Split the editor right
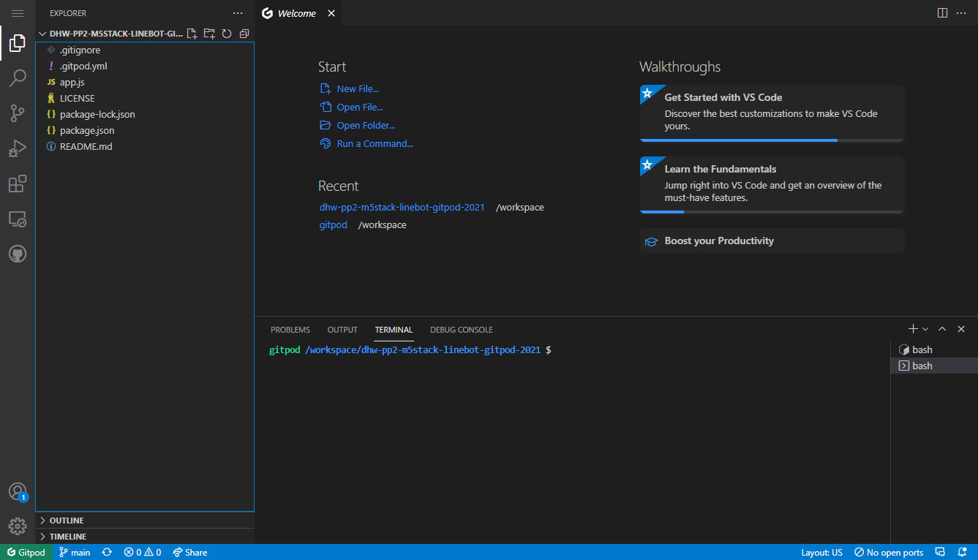Screen dimensions: 978x560 (943, 13)
